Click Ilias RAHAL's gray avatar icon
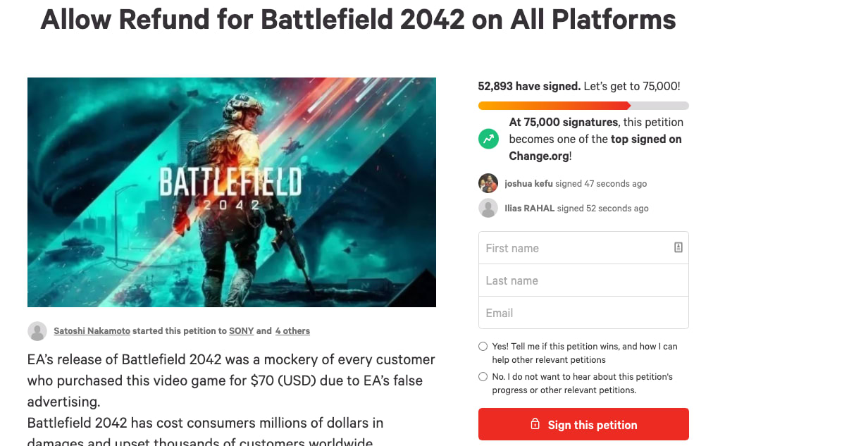This screenshot has width=868, height=446. 488,208
